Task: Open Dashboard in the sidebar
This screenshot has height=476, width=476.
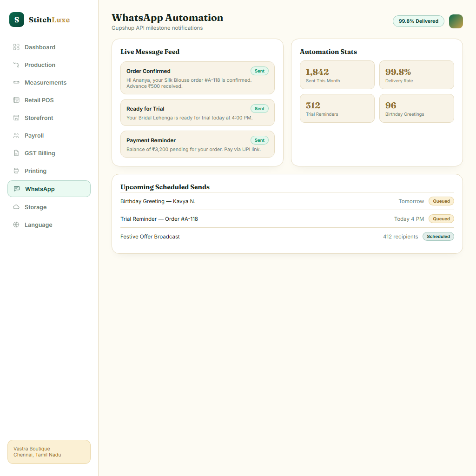Action: point(49,47)
